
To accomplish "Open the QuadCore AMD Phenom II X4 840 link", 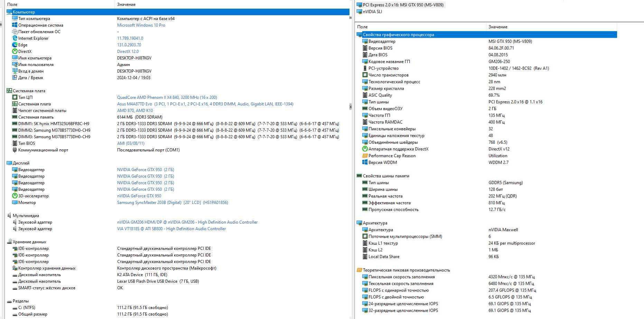I will (167, 97).
